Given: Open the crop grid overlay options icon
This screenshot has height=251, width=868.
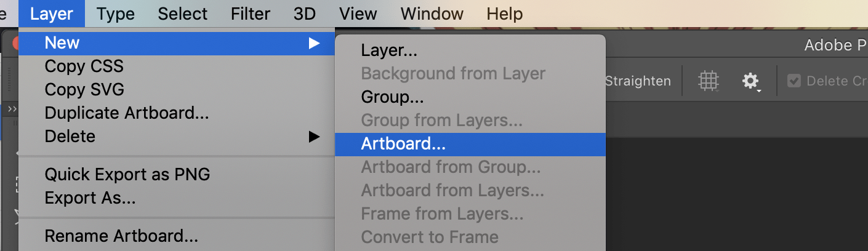Looking at the screenshot, I should pos(709,81).
